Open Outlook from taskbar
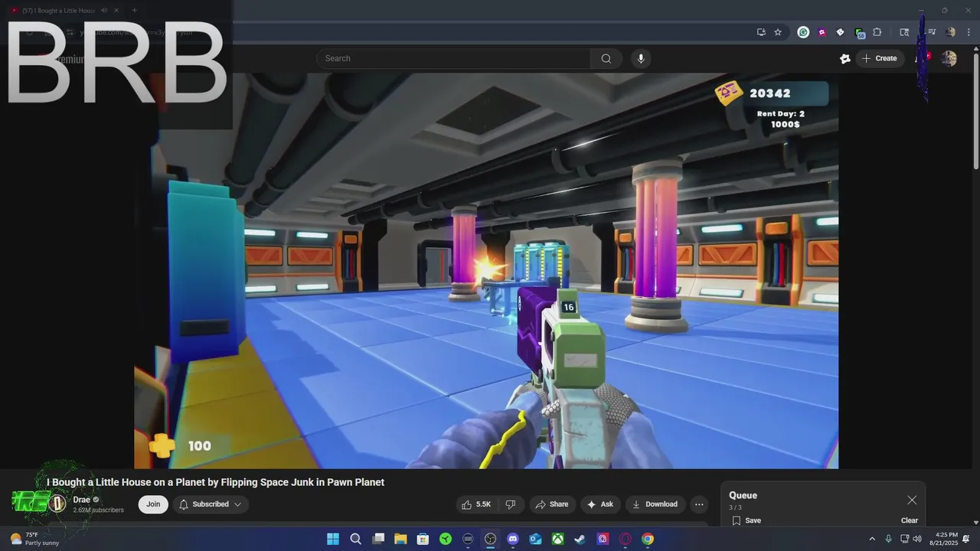 click(x=536, y=539)
